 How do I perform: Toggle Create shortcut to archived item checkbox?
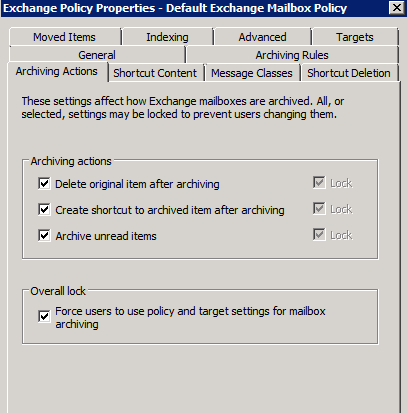[44, 210]
